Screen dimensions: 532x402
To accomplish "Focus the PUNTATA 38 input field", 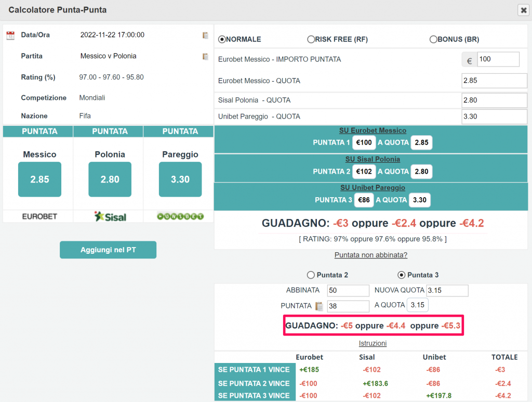I will coord(348,306).
